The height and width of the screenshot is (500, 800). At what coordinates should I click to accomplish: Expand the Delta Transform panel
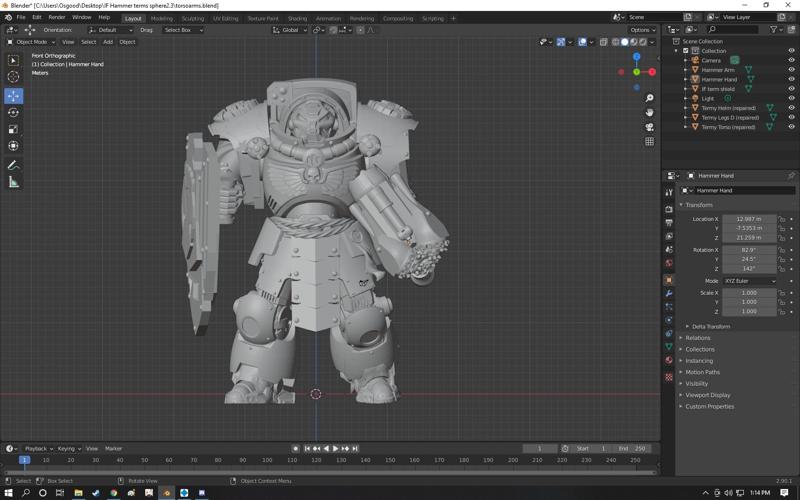tap(710, 326)
